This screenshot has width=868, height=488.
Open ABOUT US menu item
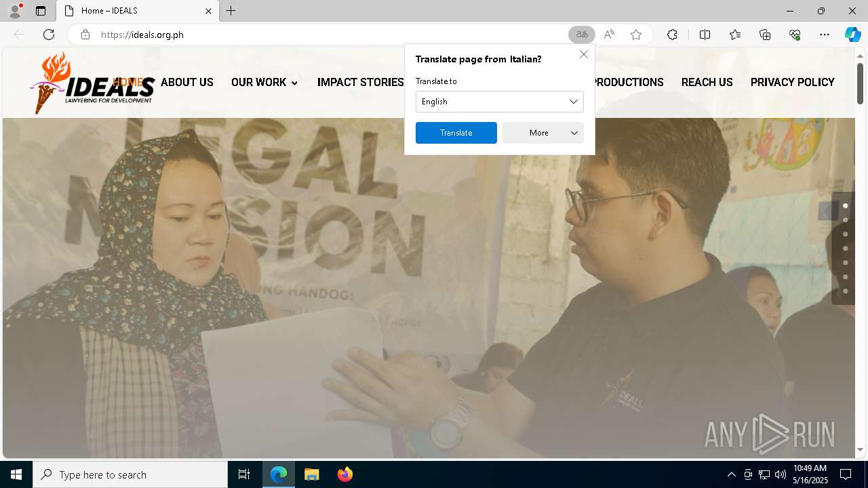(x=187, y=82)
